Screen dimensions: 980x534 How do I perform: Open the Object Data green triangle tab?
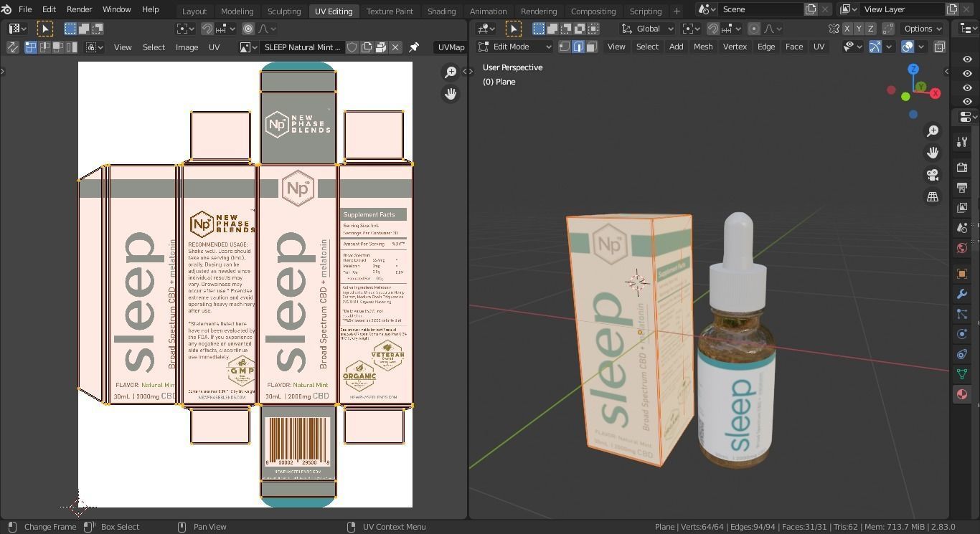pyautogui.click(x=962, y=374)
